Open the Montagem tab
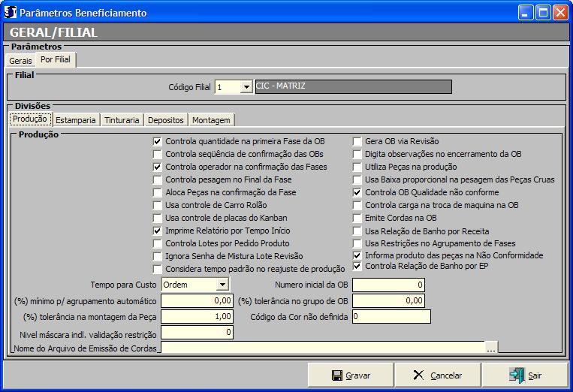This screenshot has width=573, height=392. [x=211, y=120]
